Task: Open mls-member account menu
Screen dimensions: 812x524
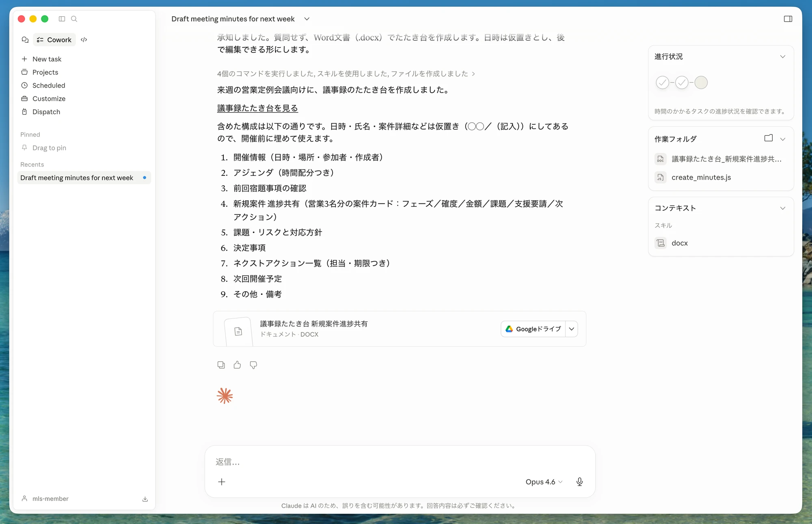Action: pos(45,498)
